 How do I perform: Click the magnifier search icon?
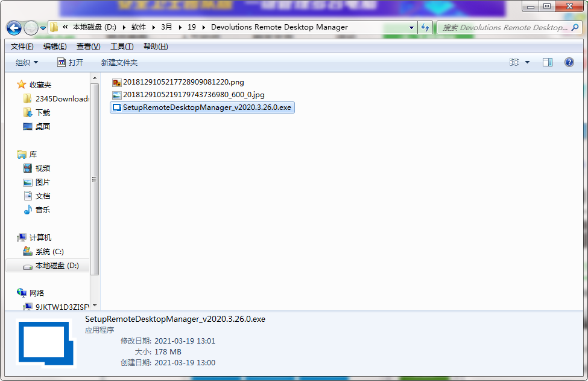click(x=575, y=27)
